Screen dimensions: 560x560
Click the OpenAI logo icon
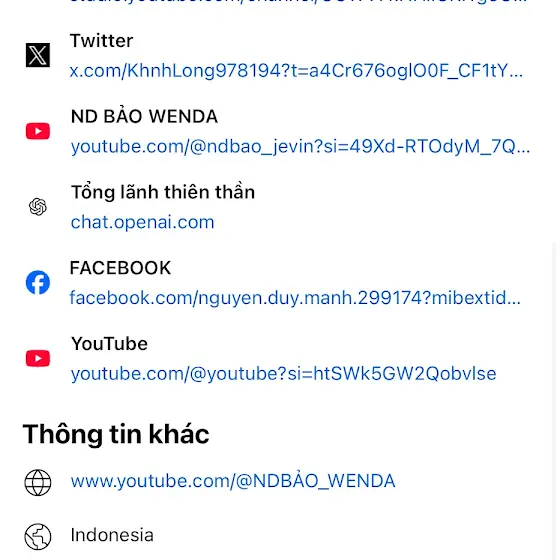point(38,207)
